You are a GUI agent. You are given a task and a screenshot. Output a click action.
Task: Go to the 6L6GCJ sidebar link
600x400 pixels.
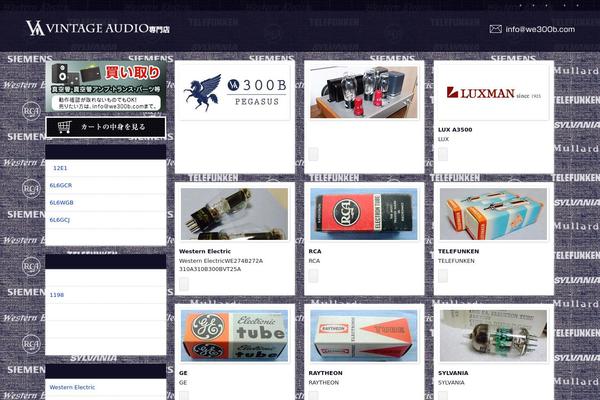[60, 220]
